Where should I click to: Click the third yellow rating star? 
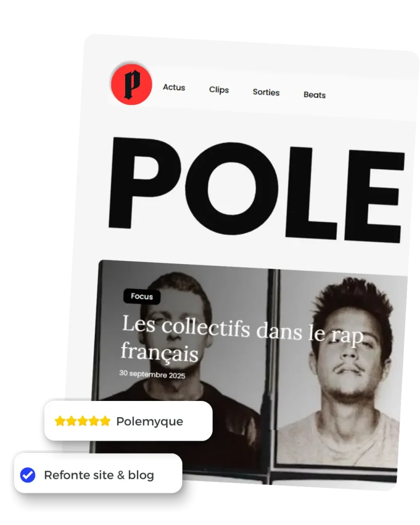click(83, 421)
